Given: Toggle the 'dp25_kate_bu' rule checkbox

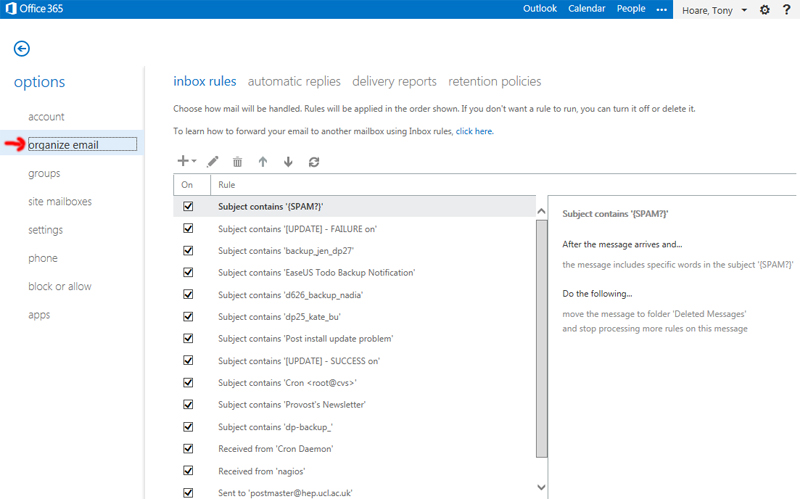Looking at the screenshot, I should pyautogui.click(x=188, y=316).
